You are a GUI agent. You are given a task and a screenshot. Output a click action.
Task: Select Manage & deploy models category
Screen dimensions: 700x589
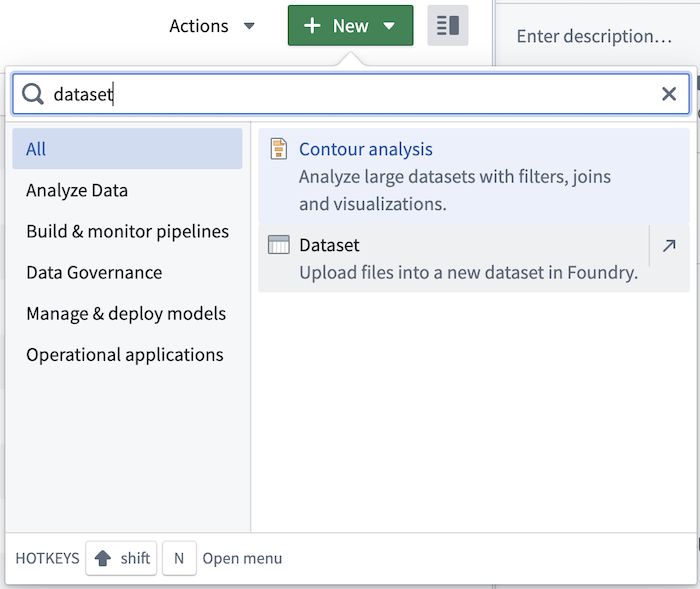click(x=127, y=313)
